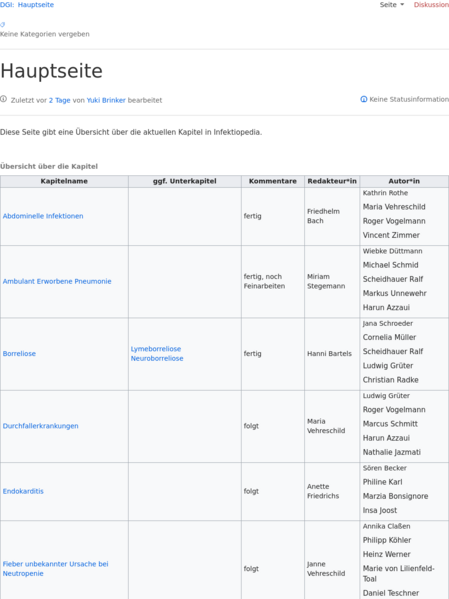449x599 pixels.
Task: Click author name 'Markus Unnewehr'
Action: (394, 293)
